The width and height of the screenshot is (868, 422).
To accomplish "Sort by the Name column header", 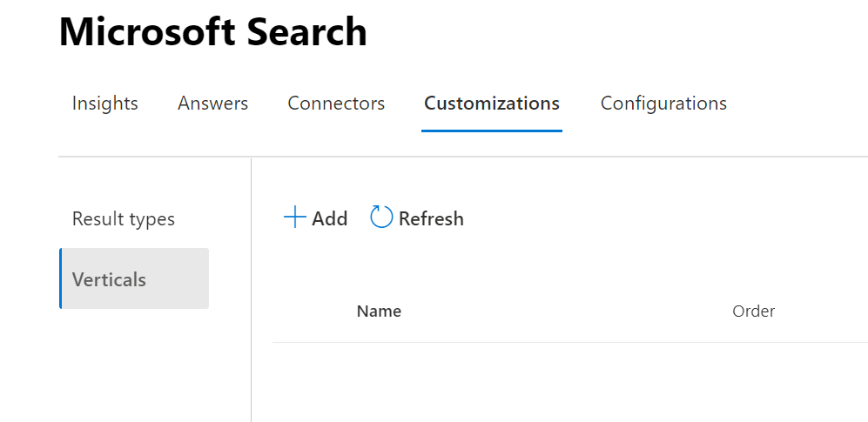I will [x=379, y=311].
